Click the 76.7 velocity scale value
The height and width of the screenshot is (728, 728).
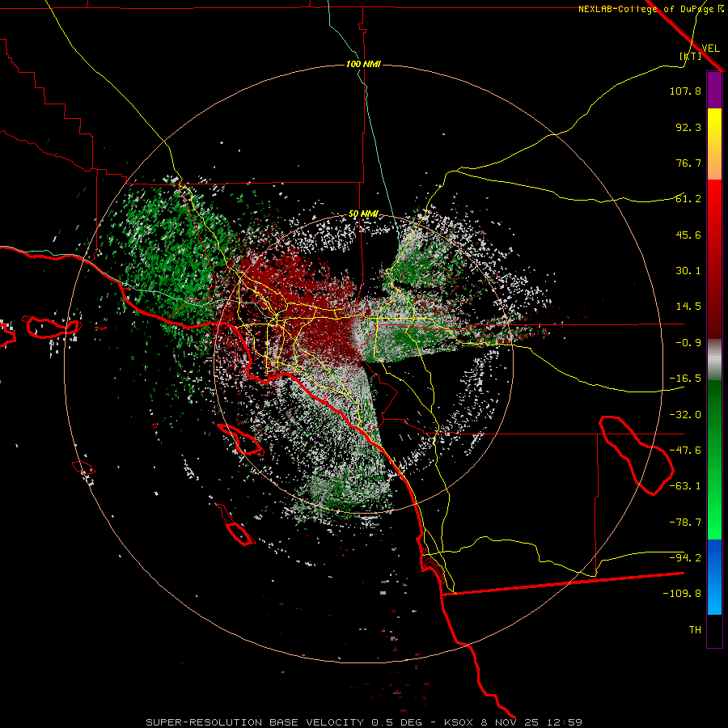pos(688,163)
